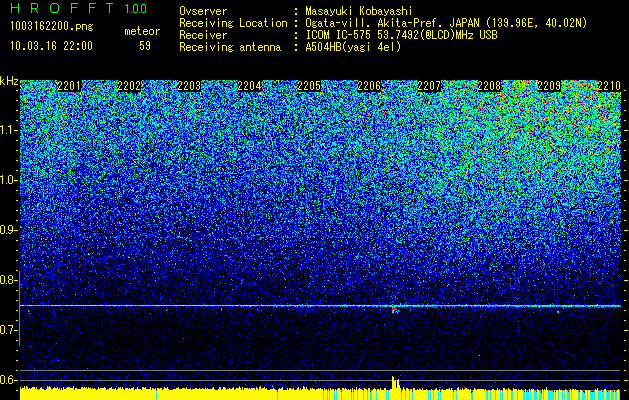Click the 1.1 kHz axis label

pos(9,130)
